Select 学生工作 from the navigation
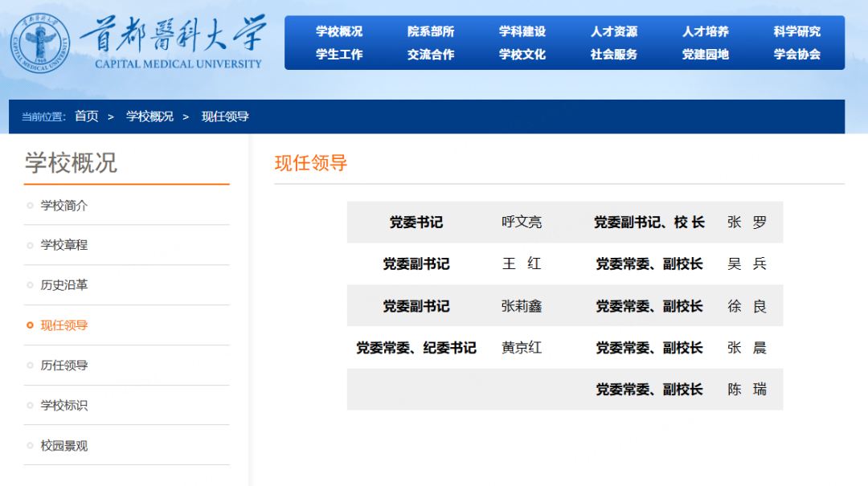 [338, 55]
